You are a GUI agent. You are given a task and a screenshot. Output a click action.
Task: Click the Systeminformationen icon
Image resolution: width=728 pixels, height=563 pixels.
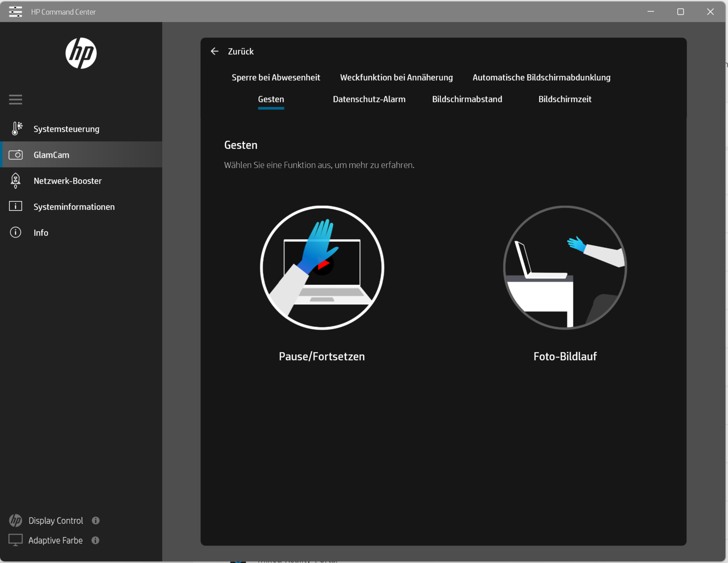pyautogui.click(x=15, y=206)
